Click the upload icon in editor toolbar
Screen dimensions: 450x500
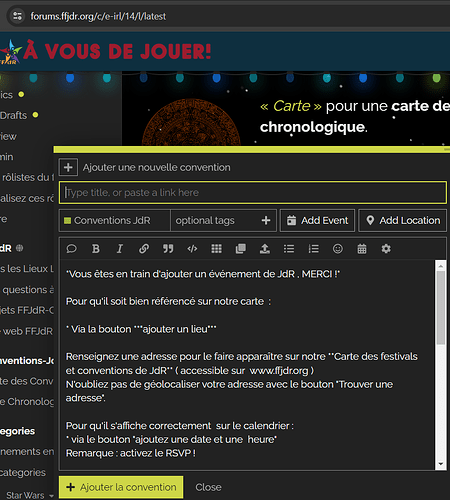265,249
